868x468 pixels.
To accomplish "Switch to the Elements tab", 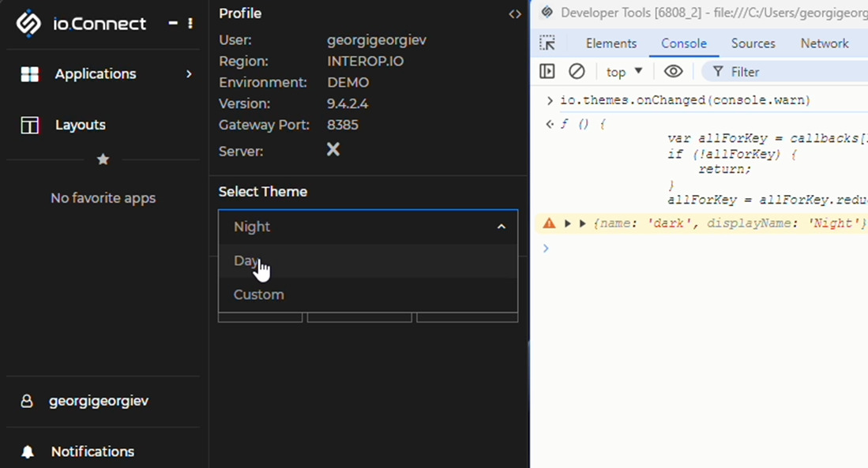I will click(x=611, y=43).
